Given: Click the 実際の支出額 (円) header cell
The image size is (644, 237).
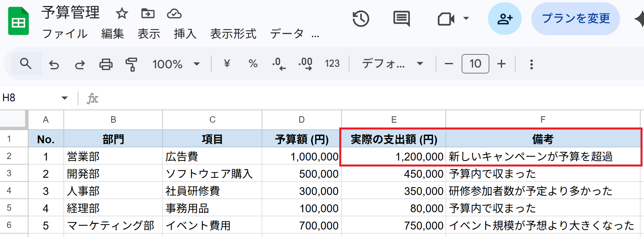Looking at the screenshot, I should coord(394,139).
